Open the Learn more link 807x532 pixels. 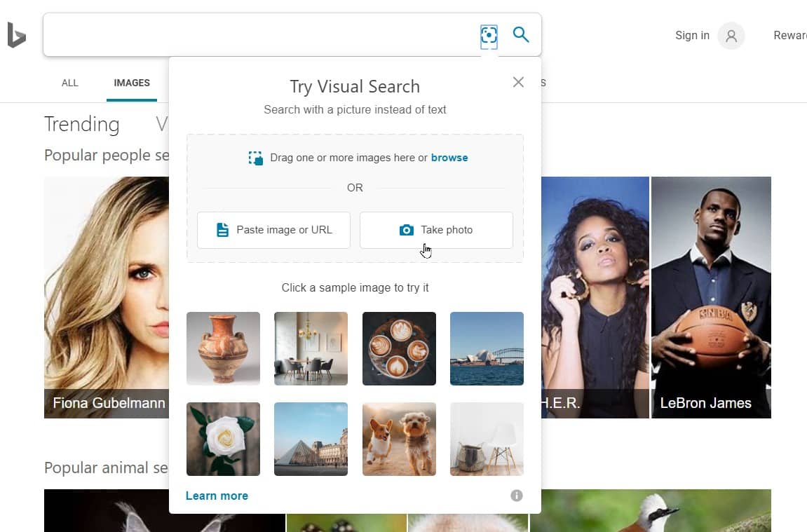(217, 496)
